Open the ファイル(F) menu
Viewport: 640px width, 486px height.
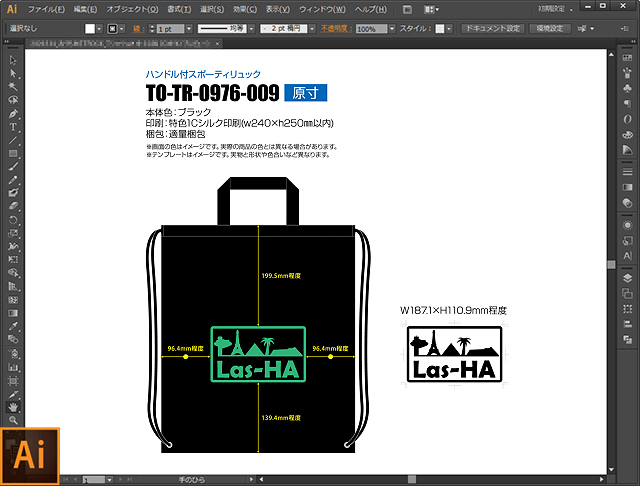point(46,9)
